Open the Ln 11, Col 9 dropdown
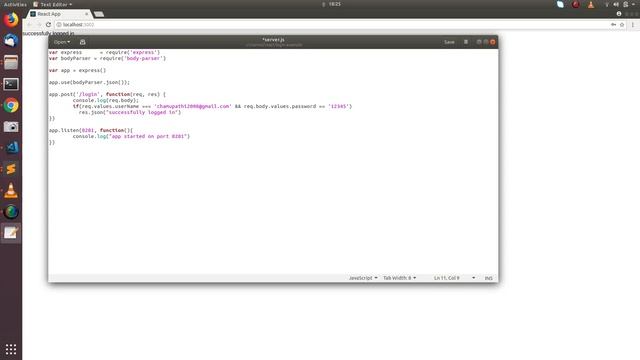The height and width of the screenshot is (360, 640). (454, 278)
